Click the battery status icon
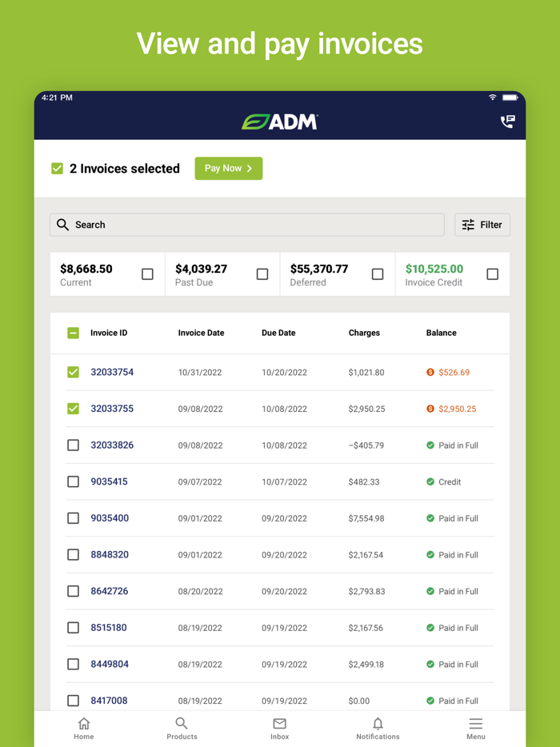The width and height of the screenshot is (560, 747). (510, 98)
